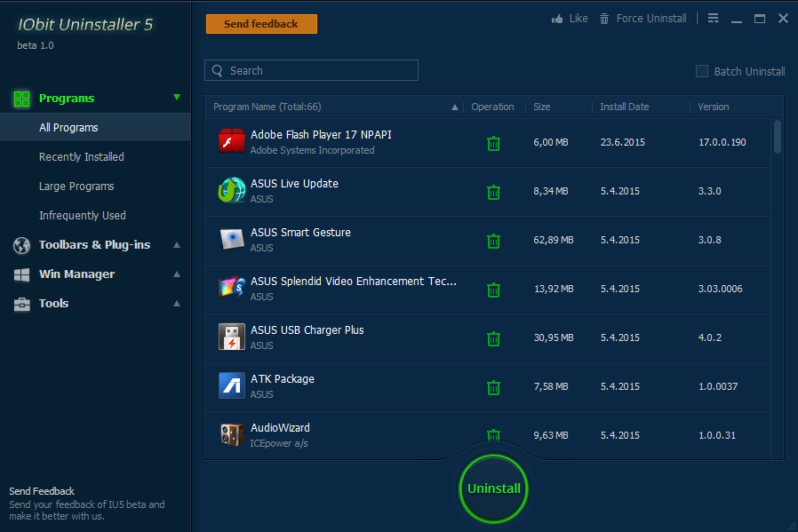Screen dimensions: 798x532
Task: Select the ASUS Smart Gesture touchpad icon
Action: point(232,239)
